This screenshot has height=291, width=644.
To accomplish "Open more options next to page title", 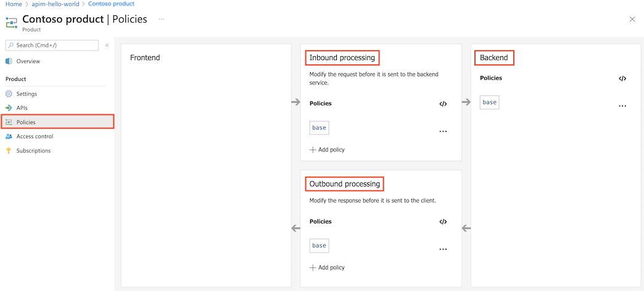I will (161, 19).
